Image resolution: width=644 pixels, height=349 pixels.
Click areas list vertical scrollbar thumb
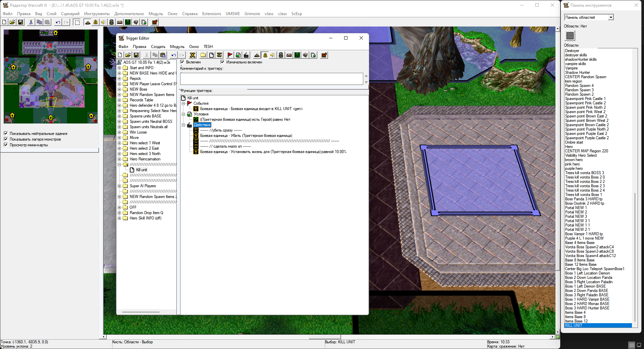(634, 257)
